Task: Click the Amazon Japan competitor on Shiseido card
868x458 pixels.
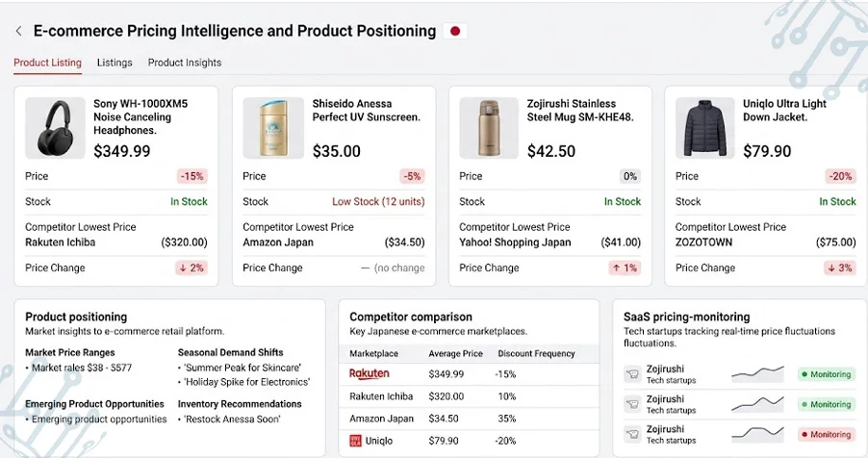Action: [278, 242]
